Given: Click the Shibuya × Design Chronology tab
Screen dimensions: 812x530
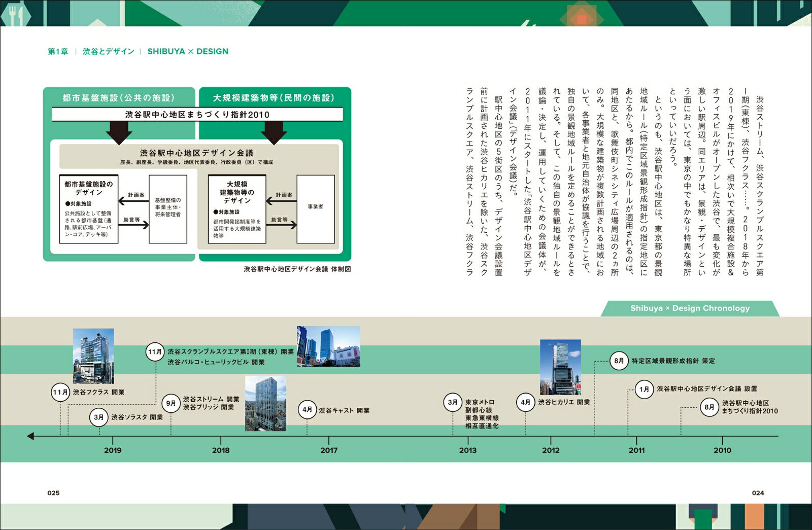Looking at the screenshot, I should (x=690, y=308).
